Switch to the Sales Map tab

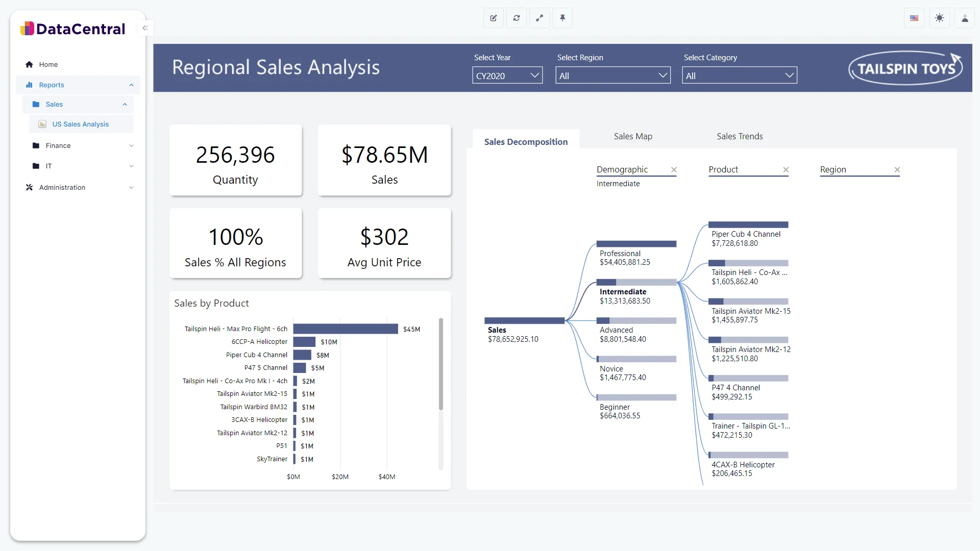point(632,136)
